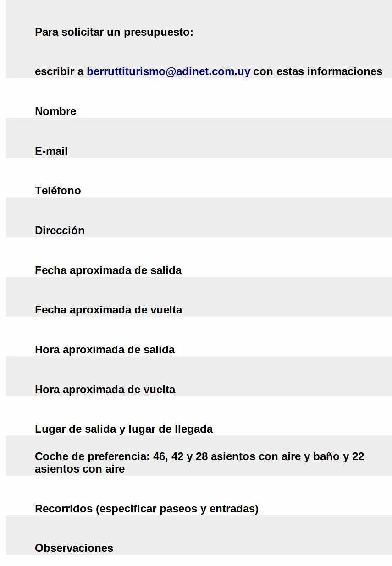This screenshot has height=566, width=392.
Task: Open the berruttiturismo@adinet.com.uy email link
Action: click(x=168, y=71)
